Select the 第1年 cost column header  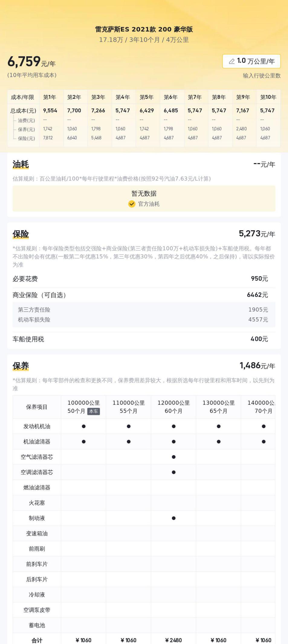pyautogui.click(x=50, y=97)
